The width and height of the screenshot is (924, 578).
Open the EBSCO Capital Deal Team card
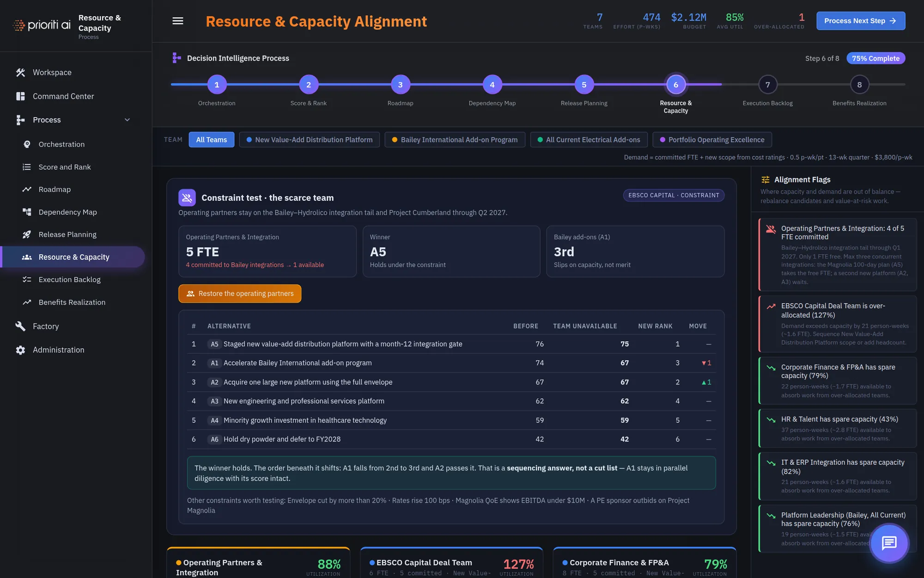click(451, 563)
